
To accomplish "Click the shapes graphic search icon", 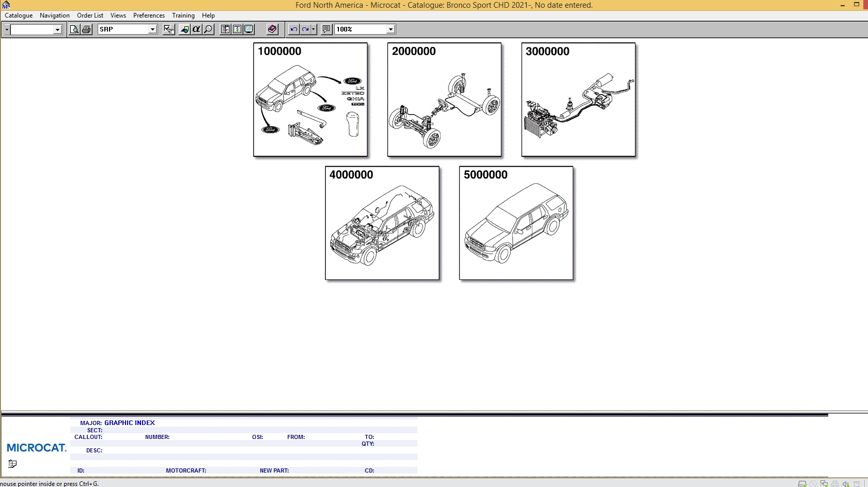I will (184, 29).
